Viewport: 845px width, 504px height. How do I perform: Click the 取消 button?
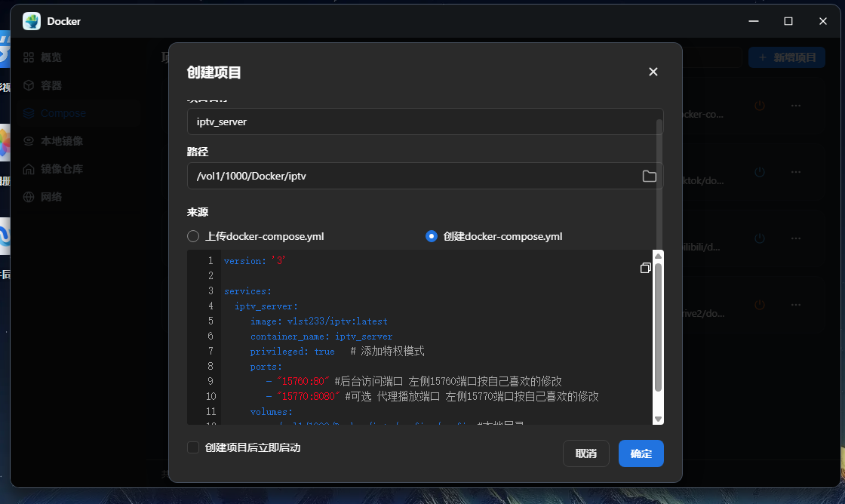(x=585, y=453)
